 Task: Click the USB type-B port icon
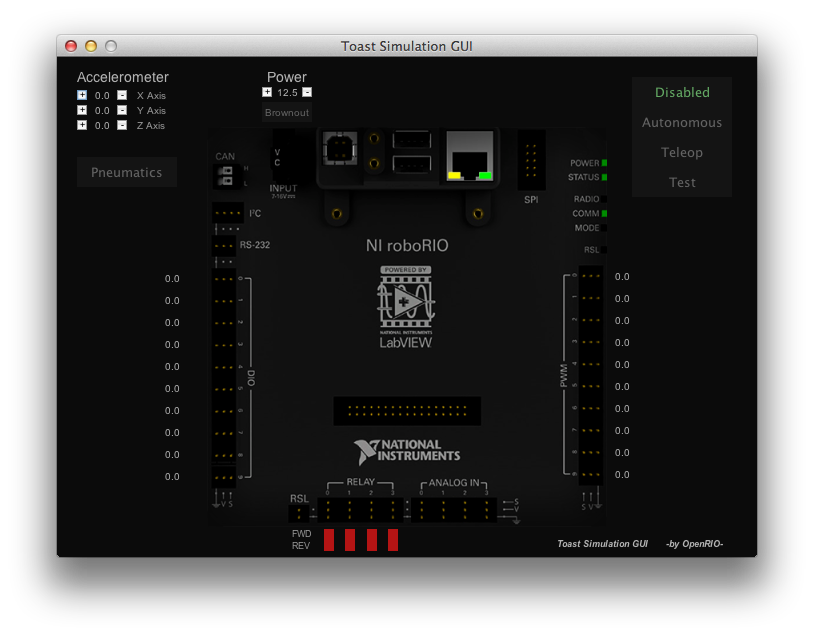[x=340, y=148]
